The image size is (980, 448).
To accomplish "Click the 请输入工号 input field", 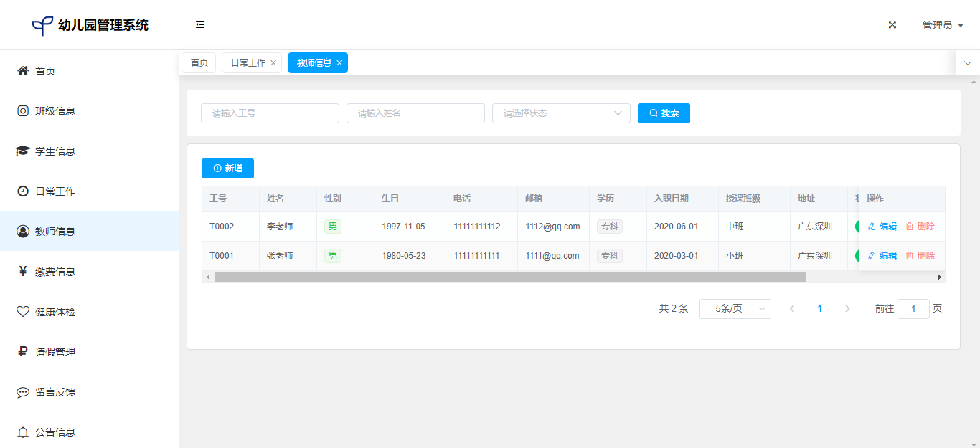I will [270, 113].
